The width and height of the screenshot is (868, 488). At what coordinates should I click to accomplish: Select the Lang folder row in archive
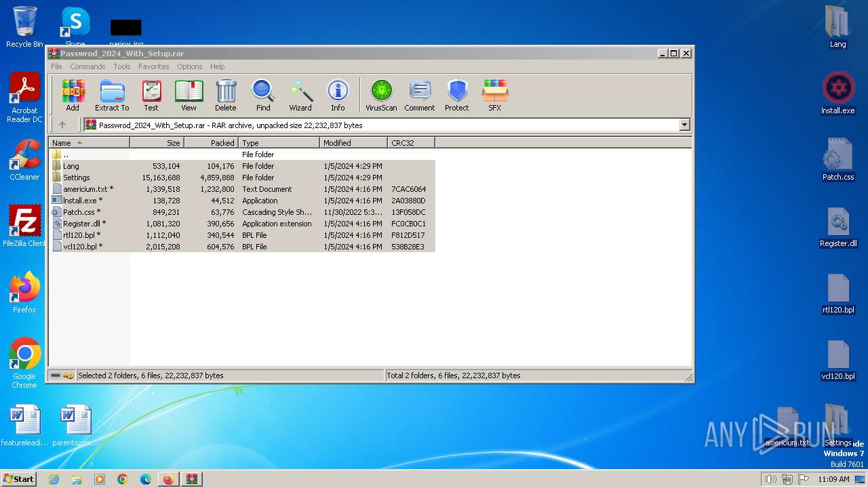(x=243, y=166)
